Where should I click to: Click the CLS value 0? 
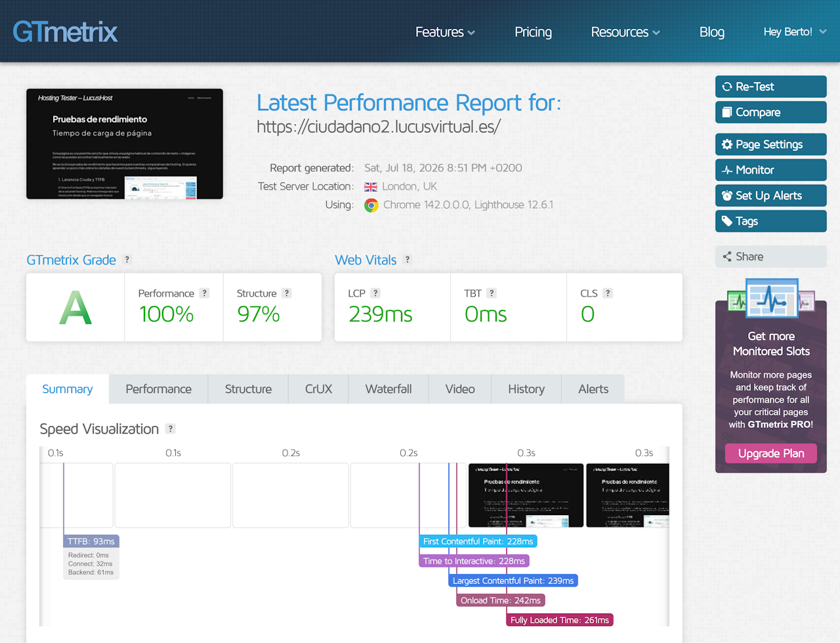pyautogui.click(x=588, y=314)
